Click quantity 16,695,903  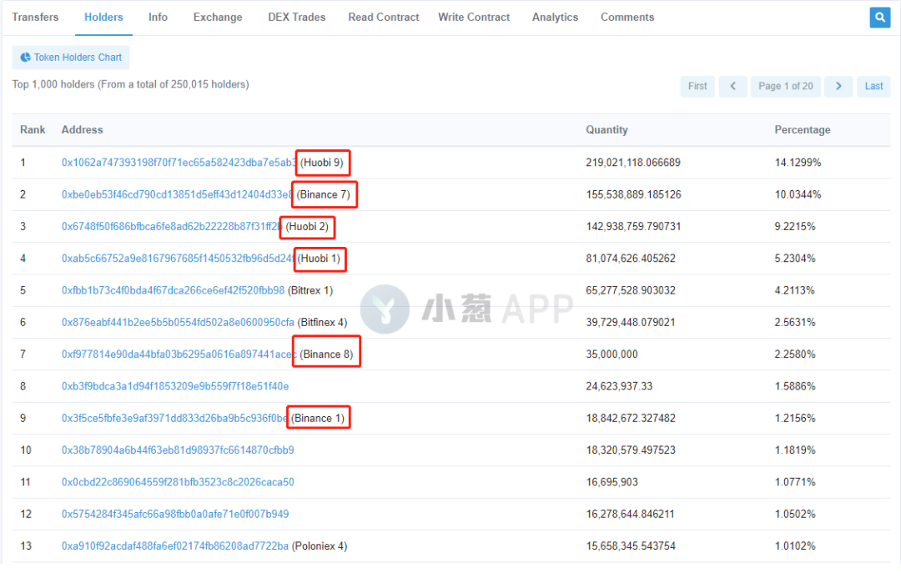612,482
